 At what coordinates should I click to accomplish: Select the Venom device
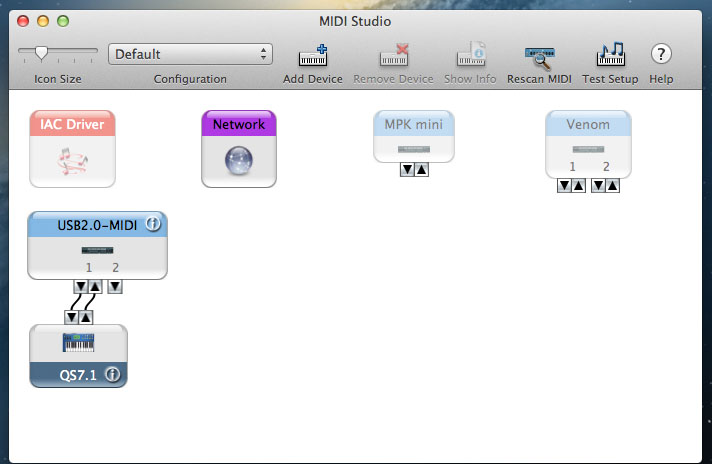[588, 144]
